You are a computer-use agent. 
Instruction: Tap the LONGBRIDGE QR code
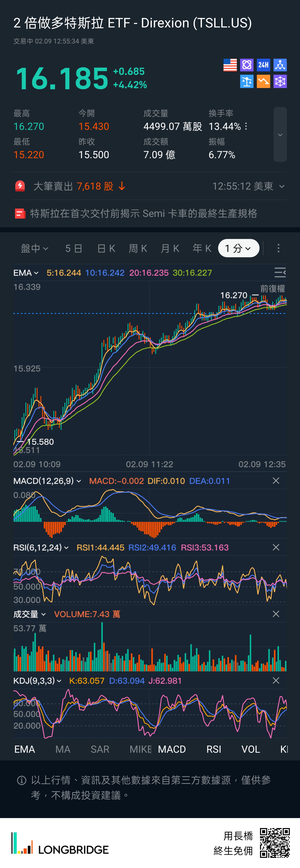click(274, 842)
